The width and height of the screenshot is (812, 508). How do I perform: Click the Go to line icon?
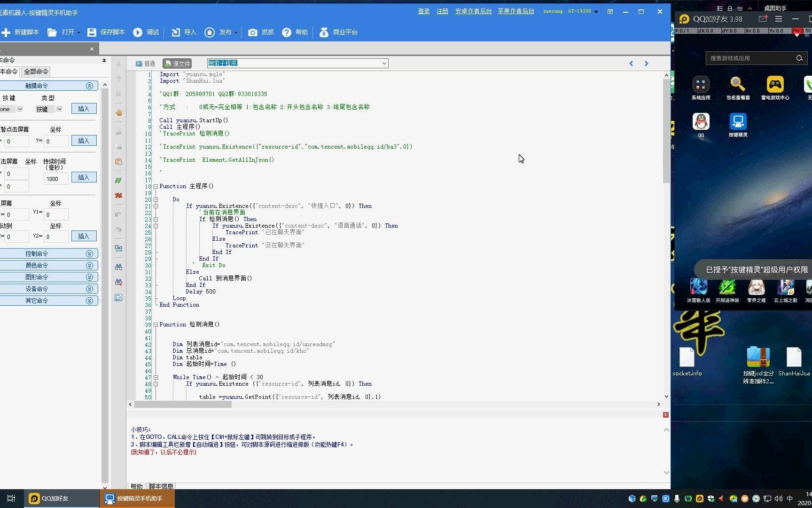(x=118, y=248)
